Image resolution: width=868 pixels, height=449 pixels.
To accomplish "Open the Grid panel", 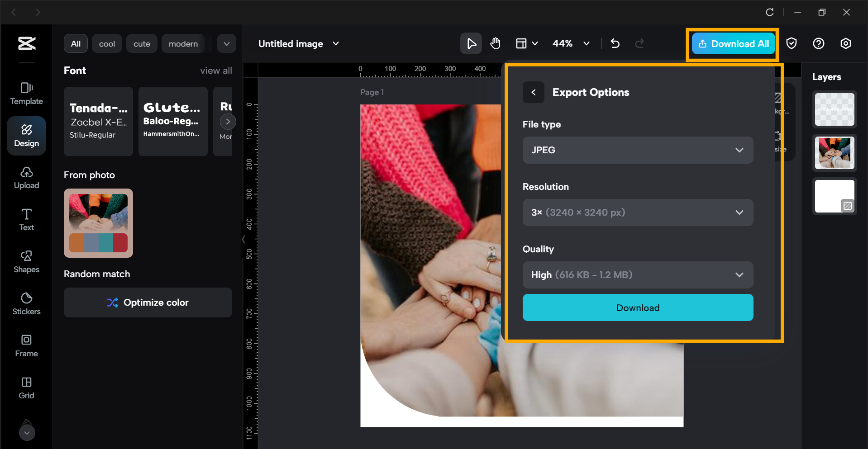I will pos(27,388).
